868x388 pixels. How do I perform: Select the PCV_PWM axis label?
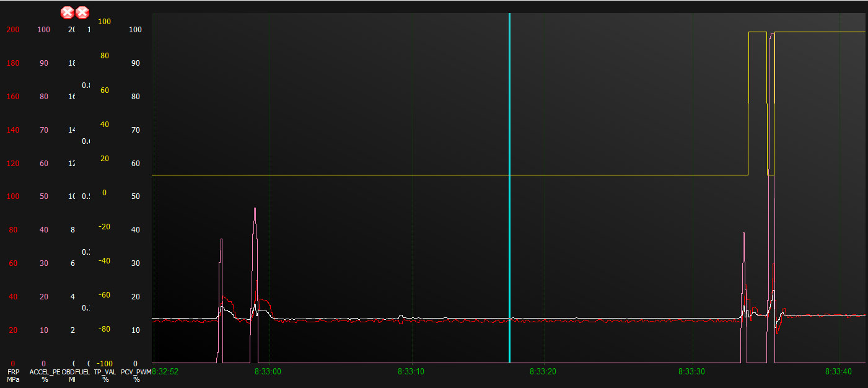(x=136, y=375)
